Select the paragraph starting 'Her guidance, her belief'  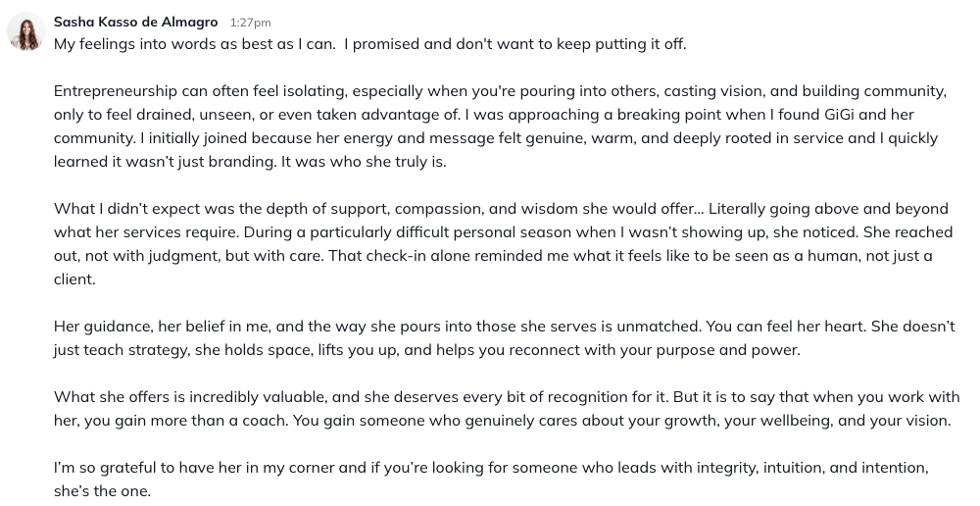click(505, 337)
